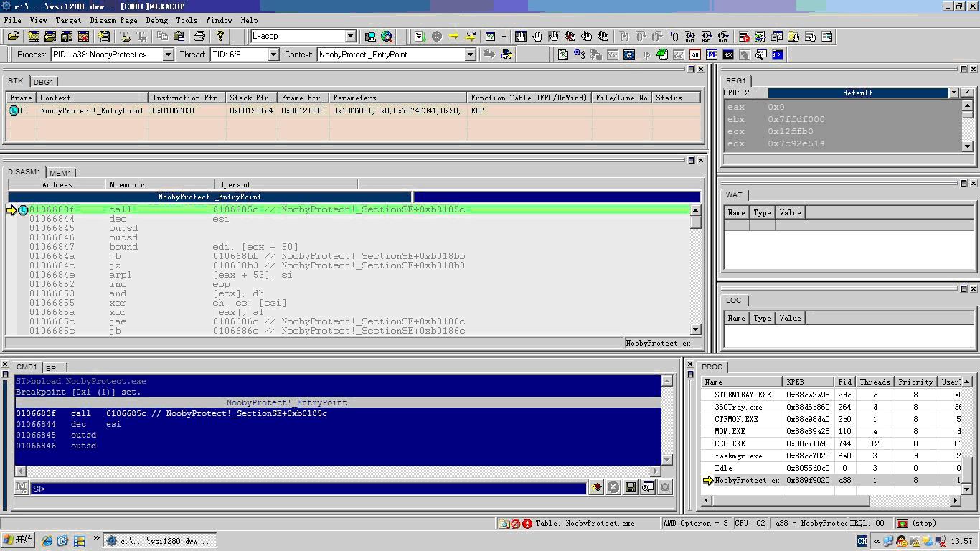Click the Instruction Ptr. column header

[186, 98]
